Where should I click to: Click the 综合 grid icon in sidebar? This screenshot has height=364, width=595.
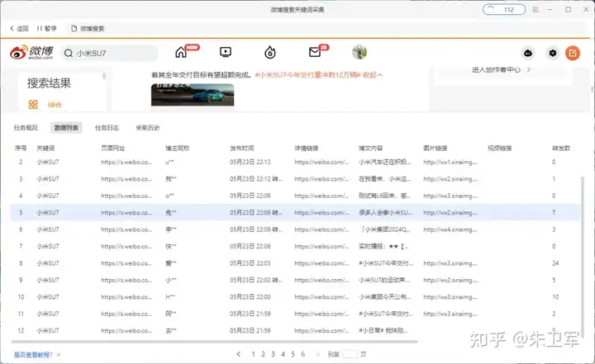33,104
